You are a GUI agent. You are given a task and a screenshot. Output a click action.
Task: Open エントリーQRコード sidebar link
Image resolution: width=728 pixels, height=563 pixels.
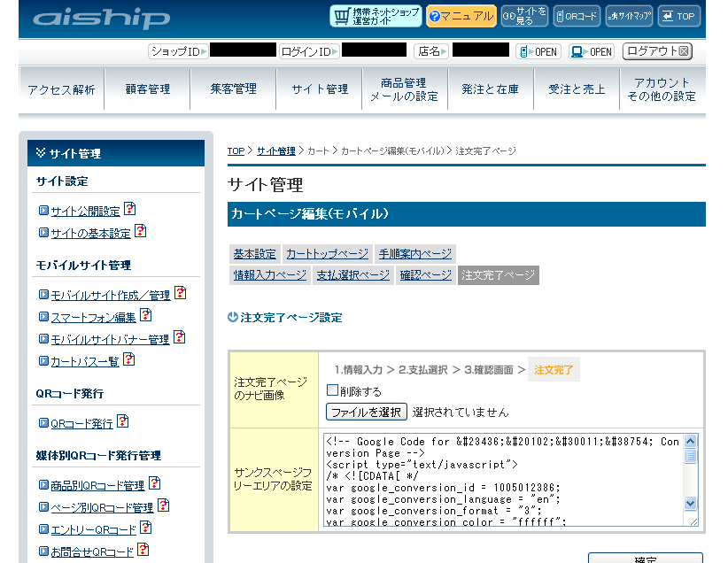[x=93, y=529]
